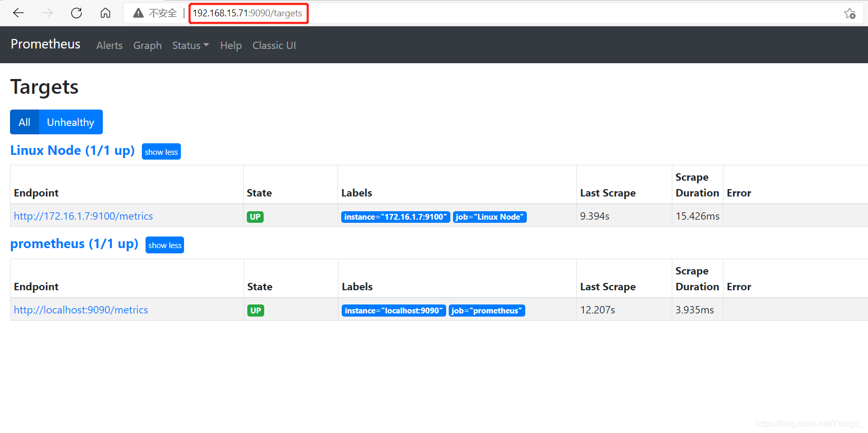Screen dimensions: 868x433
Task: Click the 12.207s last scrape value
Action: click(x=597, y=310)
